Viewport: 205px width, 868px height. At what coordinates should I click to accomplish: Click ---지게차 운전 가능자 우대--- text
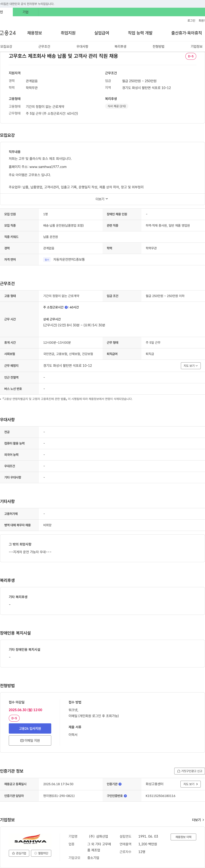tap(30, 552)
